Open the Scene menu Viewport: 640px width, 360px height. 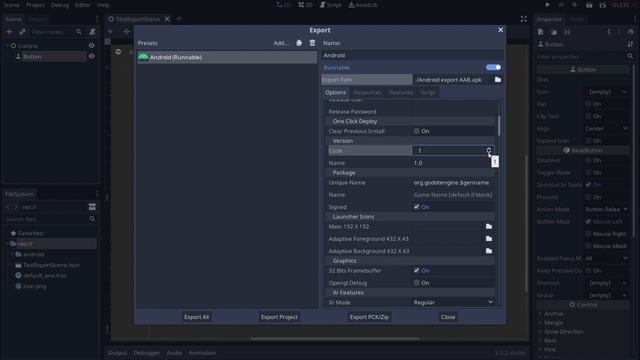click(x=11, y=5)
